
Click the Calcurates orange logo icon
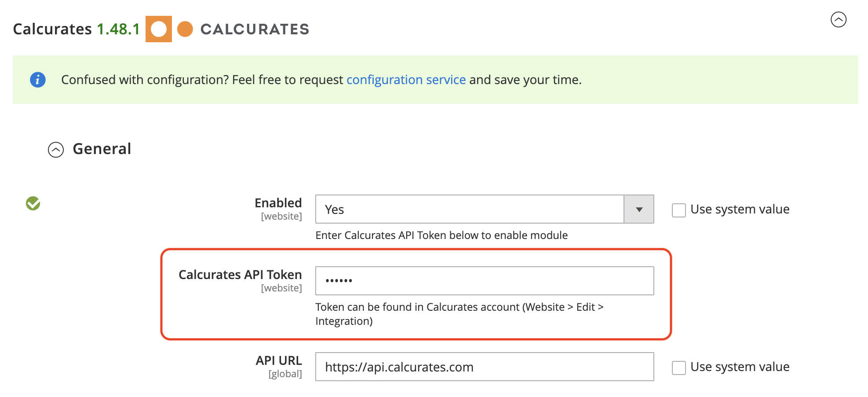tap(159, 29)
